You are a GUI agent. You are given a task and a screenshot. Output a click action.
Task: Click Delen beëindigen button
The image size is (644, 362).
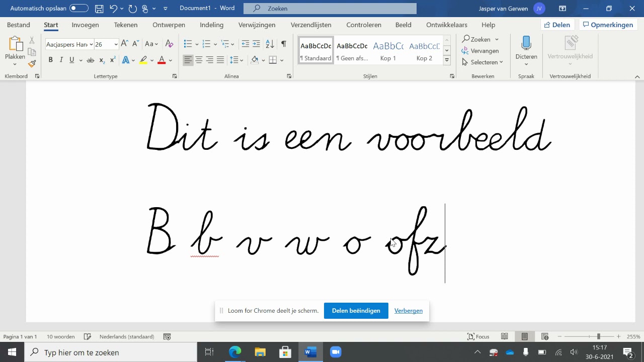356,311
